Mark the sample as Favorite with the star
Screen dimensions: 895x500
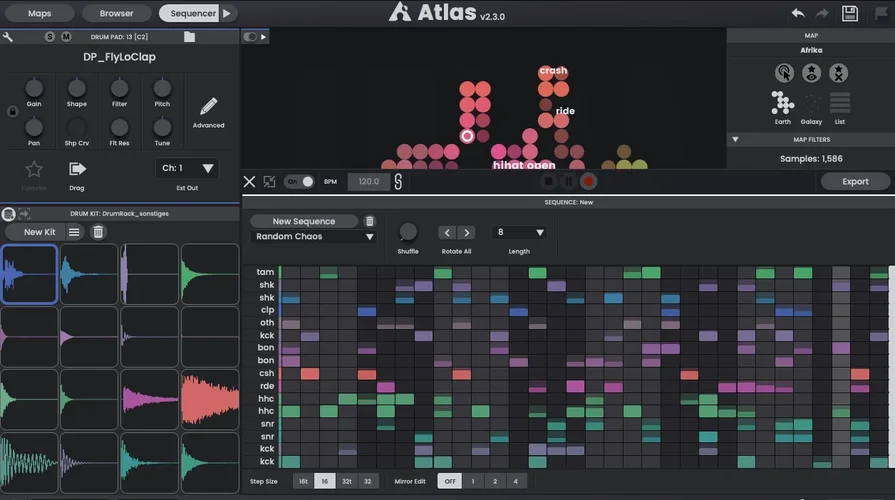[34, 169]
